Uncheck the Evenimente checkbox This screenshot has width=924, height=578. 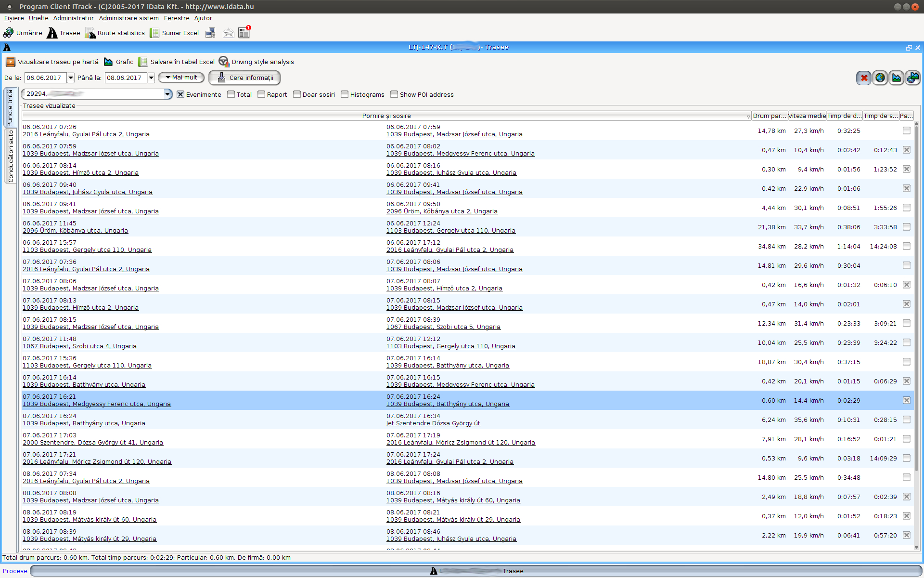180,94
